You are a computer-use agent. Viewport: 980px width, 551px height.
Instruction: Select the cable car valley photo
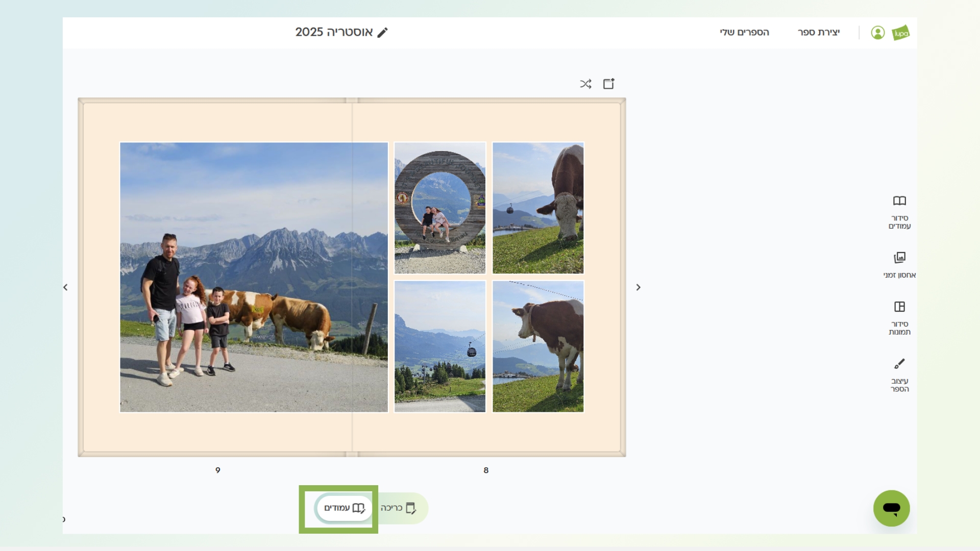(x=439, y=346)
